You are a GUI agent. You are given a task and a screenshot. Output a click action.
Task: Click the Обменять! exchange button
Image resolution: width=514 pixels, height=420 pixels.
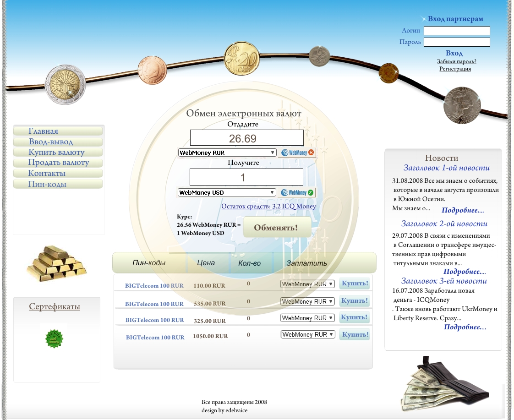(x=277, y=227)
